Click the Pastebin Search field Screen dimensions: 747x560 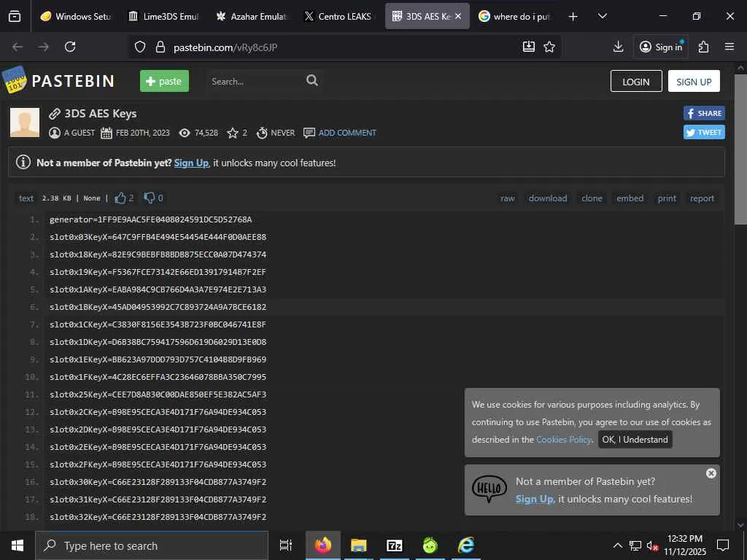[255, 82]
